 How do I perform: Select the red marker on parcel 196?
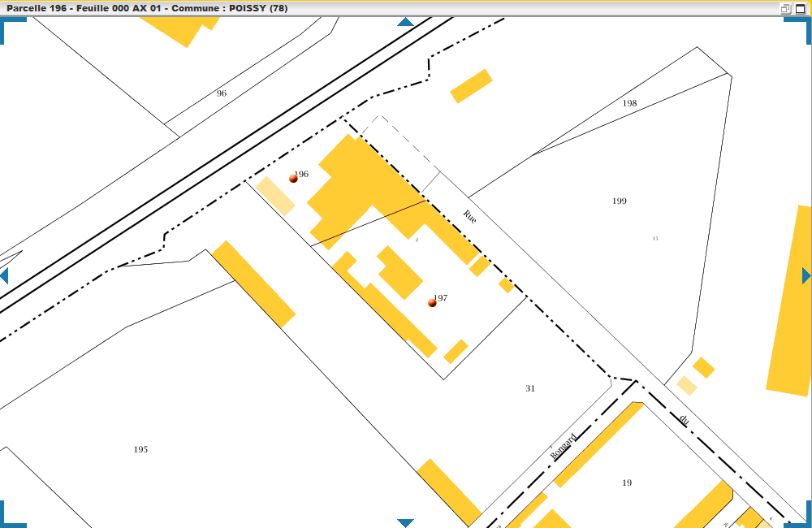tap(293, 178)
